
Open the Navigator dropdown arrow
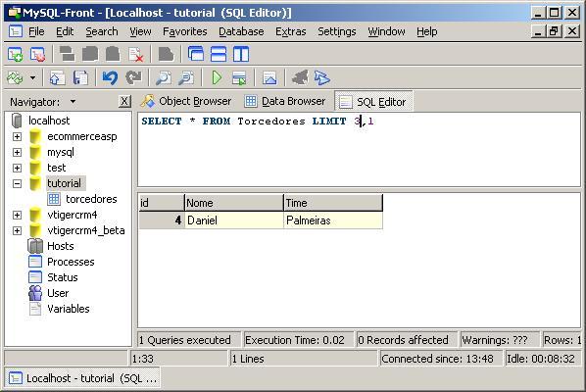pos(73,101)
